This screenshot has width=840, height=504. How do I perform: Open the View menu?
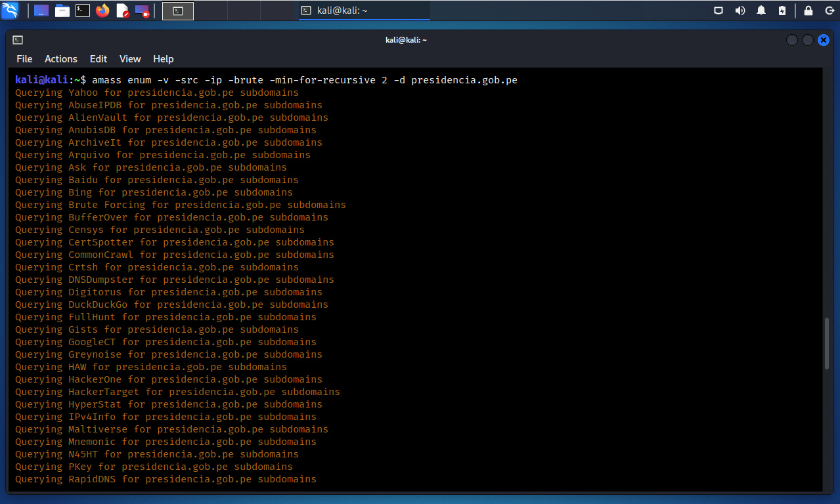point(130,59)
